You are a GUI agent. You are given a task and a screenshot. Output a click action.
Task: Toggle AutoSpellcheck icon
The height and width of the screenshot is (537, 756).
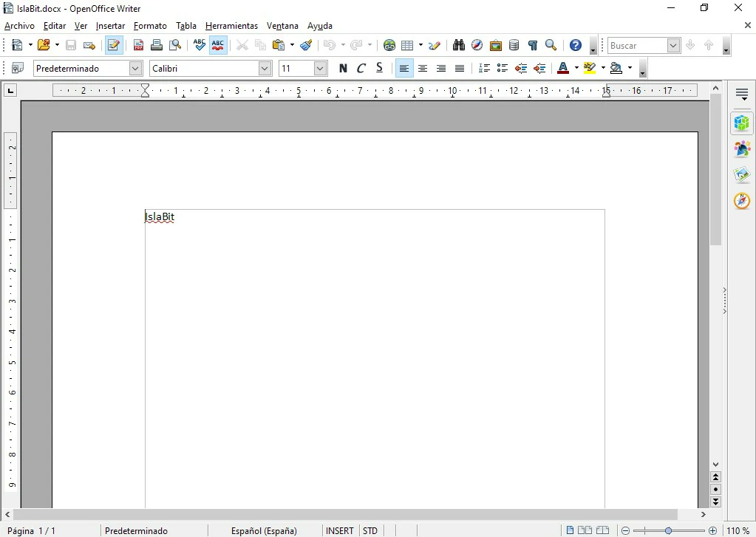tap(218, 45)
